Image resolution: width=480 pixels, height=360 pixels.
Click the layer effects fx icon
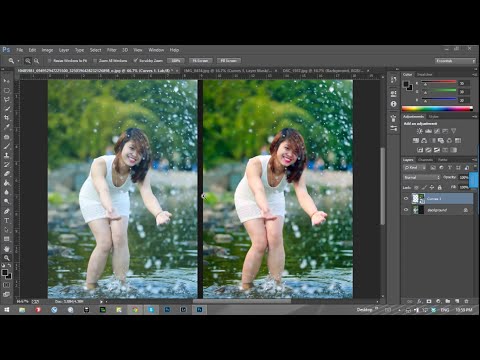[420, 301]
